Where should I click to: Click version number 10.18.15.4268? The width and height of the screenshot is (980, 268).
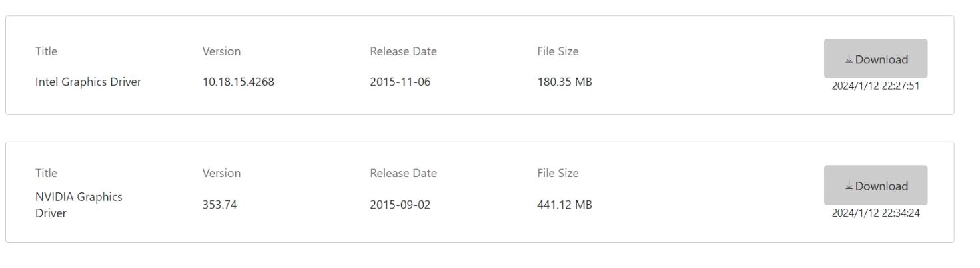tap(238, 82)
